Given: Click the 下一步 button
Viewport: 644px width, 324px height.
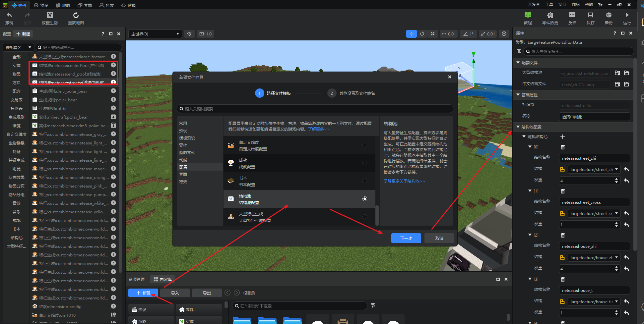Looking at the screenshot, I should pyautogui.click(x=406, y=238).
